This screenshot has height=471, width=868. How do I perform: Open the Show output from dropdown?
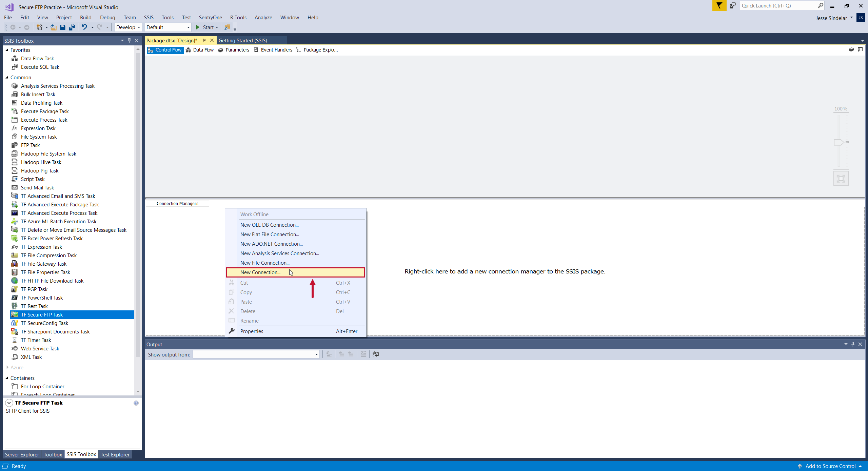point(315,354)
